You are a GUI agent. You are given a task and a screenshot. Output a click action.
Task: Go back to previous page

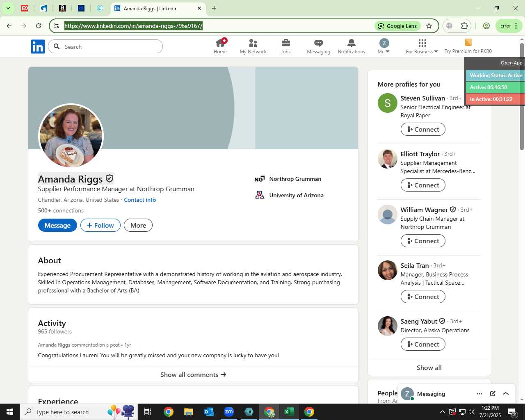point(9,26)
